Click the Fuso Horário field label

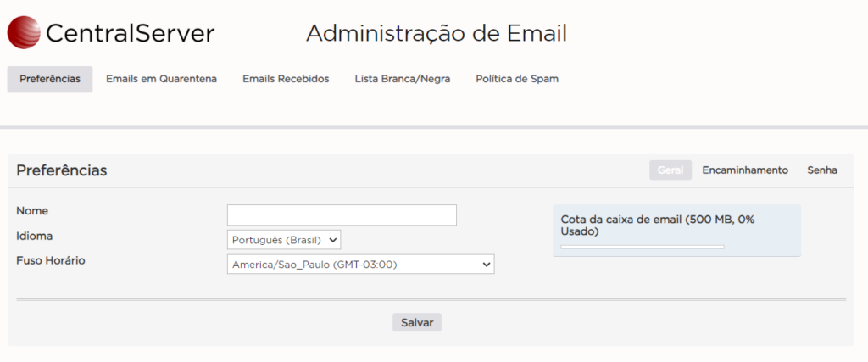pos(51,260)
